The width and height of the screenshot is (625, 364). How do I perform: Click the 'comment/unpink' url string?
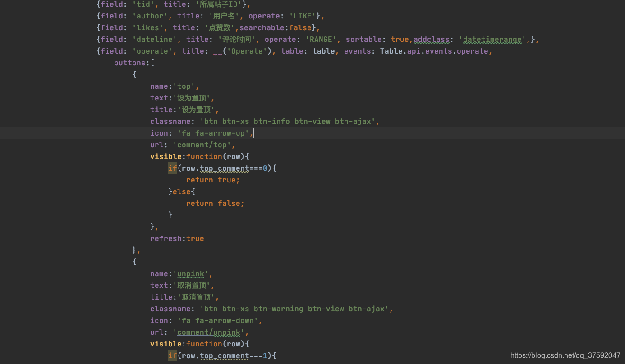tap(209, 332)
